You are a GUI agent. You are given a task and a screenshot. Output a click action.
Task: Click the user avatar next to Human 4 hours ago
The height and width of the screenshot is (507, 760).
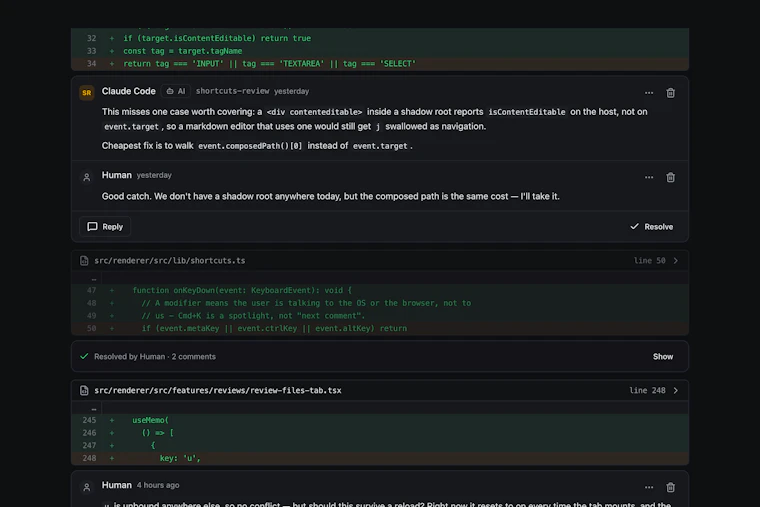tap(87, 487)
